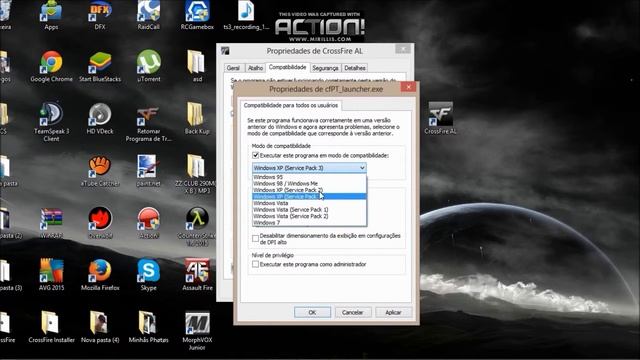Toggle disable high DPI scaling checkbox
Screen dimensions: 640x360
[256, 238]
